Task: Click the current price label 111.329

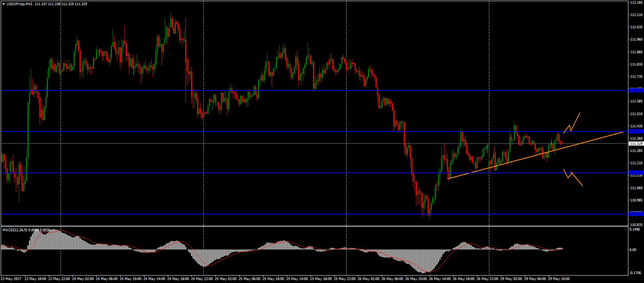Action: pos(635,143)
